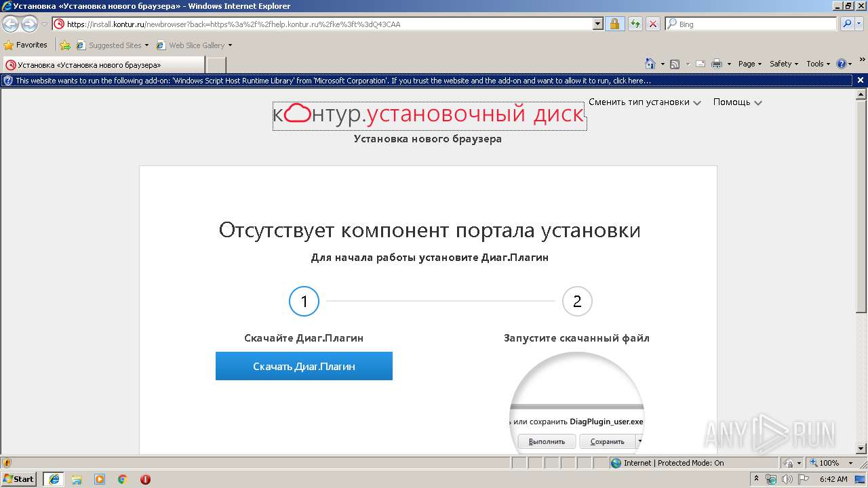This screenshot has width=868, height=488.
Task: Click the Home page icon
Action: [650, 64]
